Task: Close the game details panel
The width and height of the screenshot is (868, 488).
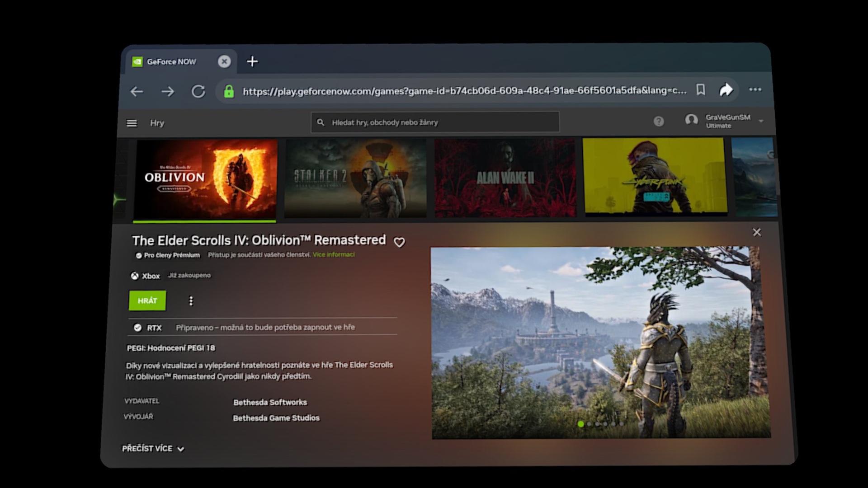Action: click(757, 232)
